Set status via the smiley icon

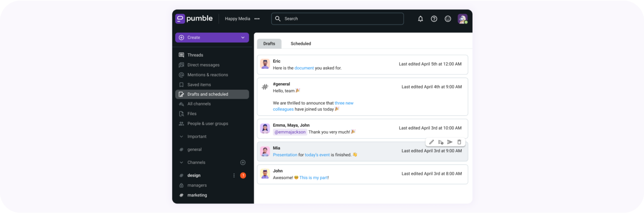click(x=448, y=19)
